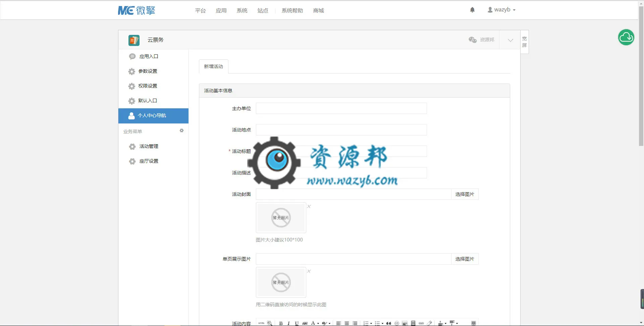Click the 业务菜单 settings gear icon
The image size is (644, 326).
(x=181, y=130)
